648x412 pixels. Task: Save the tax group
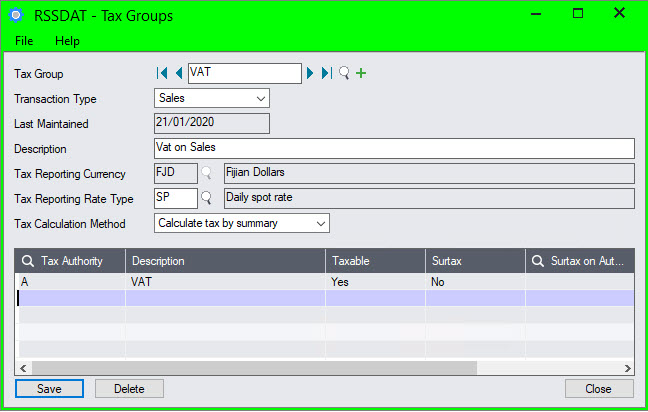coord(49,389)
